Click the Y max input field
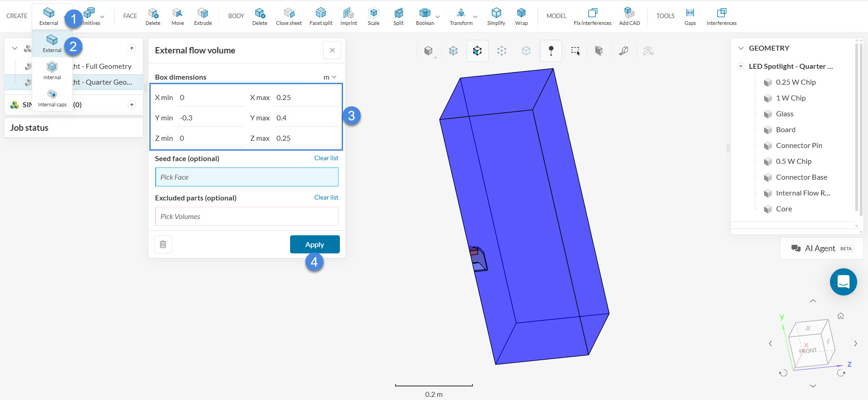Viewport: 868px width, 400px height. click(305, 118)
